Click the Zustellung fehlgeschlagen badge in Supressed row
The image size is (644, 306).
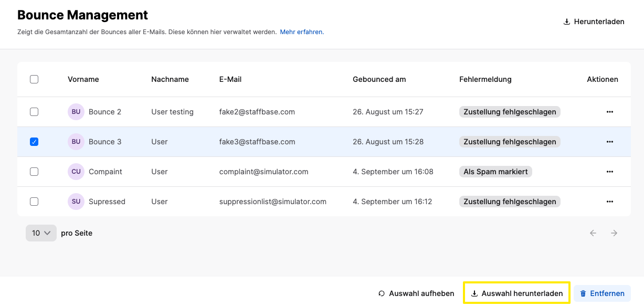510,202
